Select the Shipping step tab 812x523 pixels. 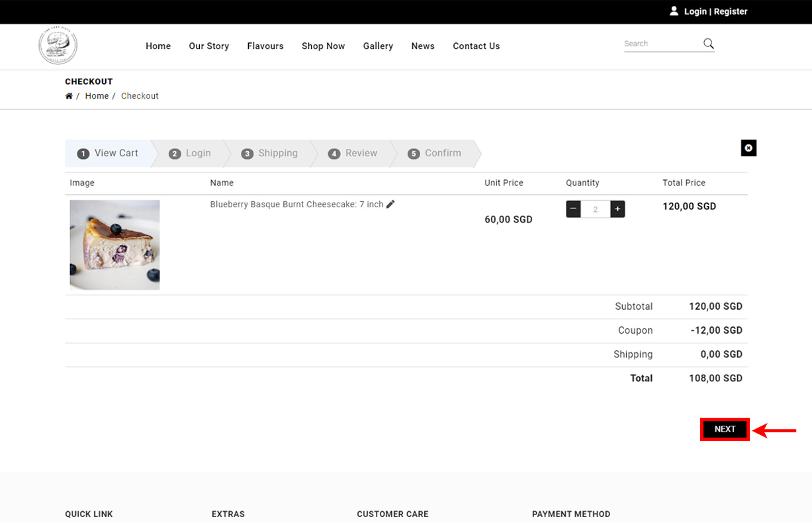(269, 153)
